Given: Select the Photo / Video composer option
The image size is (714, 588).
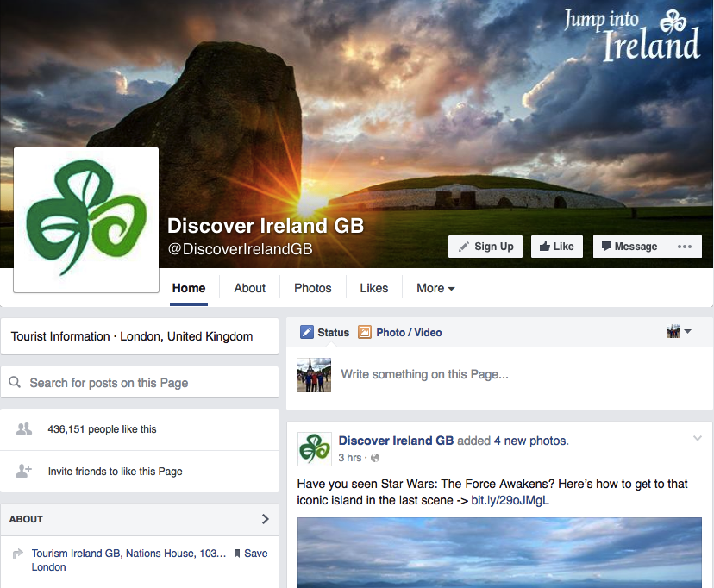Looking at the screenshot, I should (x=400, y=332).
